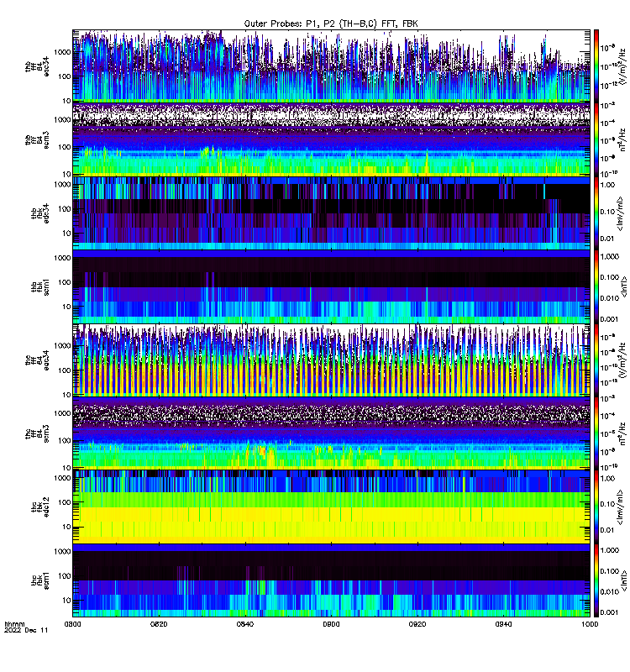
Task: Click the 10 y-axis tick of thb fbk edc34
Action: click(x=67, y=234)
